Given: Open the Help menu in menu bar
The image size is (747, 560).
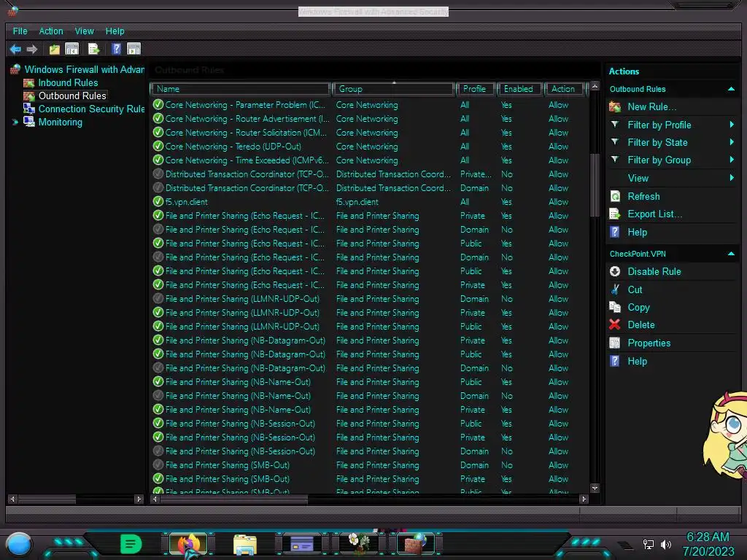Looking at the screenshot, I should [x=115, y=31].
